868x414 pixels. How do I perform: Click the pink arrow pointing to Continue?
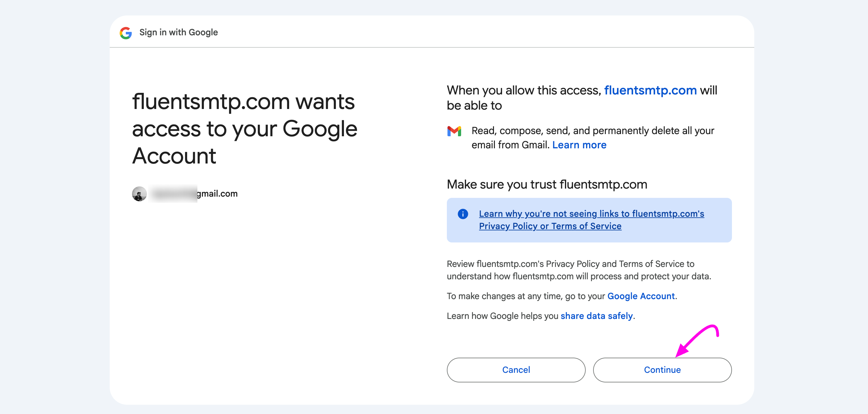point(697,341)
